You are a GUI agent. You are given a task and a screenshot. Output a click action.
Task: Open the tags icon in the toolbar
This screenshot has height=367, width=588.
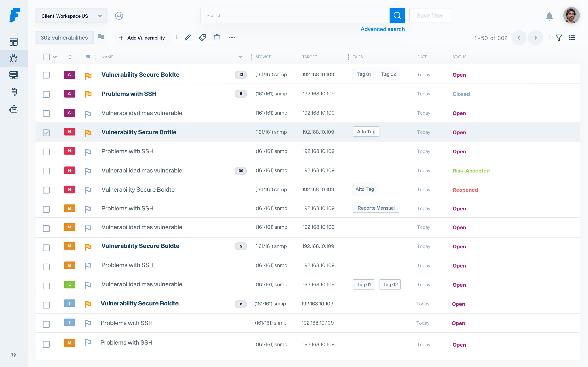pos(202,38)
